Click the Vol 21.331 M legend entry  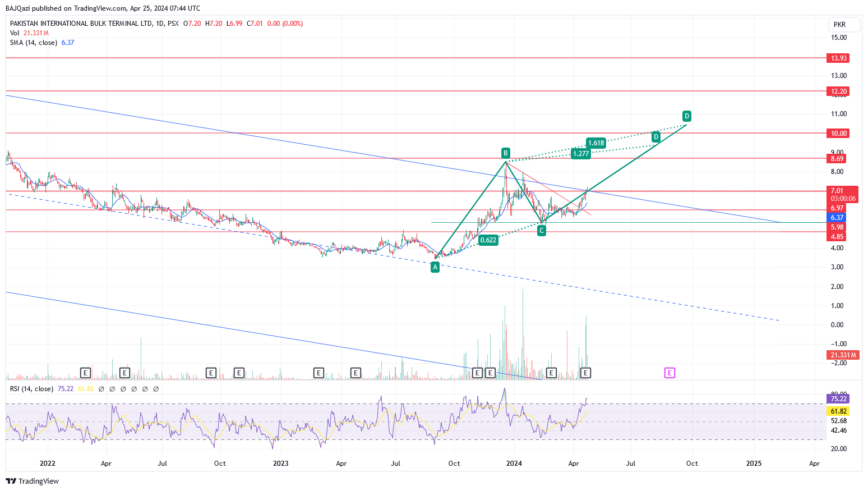coord(30,33)
